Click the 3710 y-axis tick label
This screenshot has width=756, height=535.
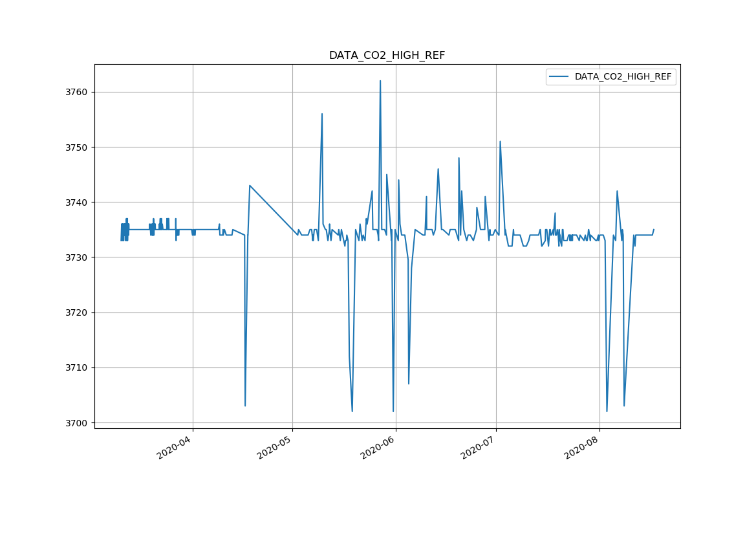76,368
